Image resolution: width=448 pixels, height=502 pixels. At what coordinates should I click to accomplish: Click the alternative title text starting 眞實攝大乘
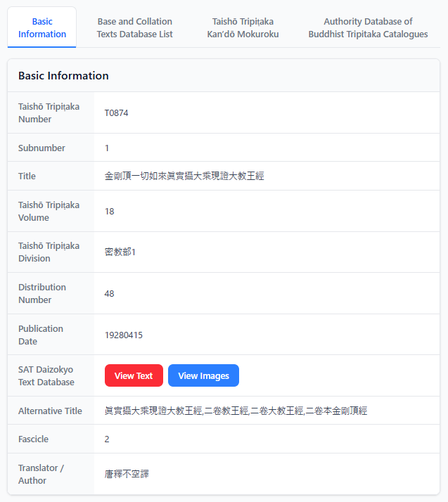pos(236,411)
